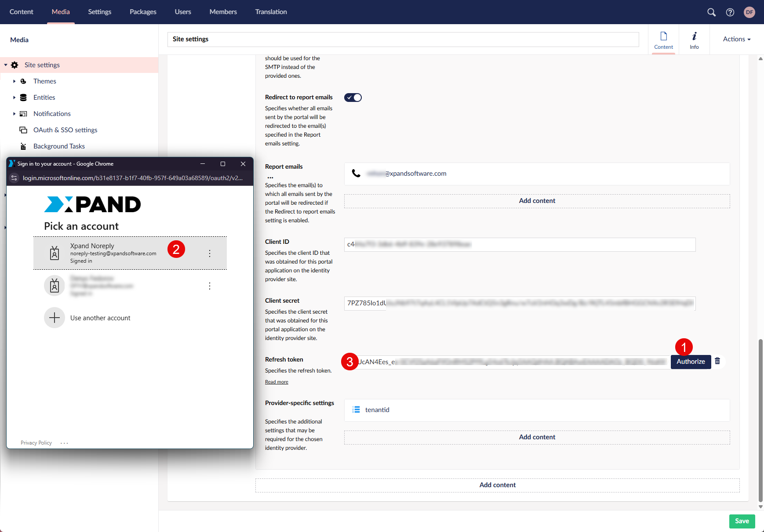764x532 pixels.
Task: Toggle Redirect to report emails switch
Action: (353, 98)
